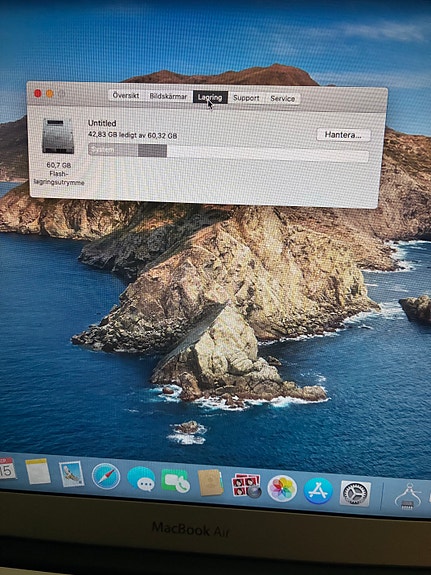Screen dimensions: 431x575
Task: Open the Contacts book icon
Action: point(210,483)
